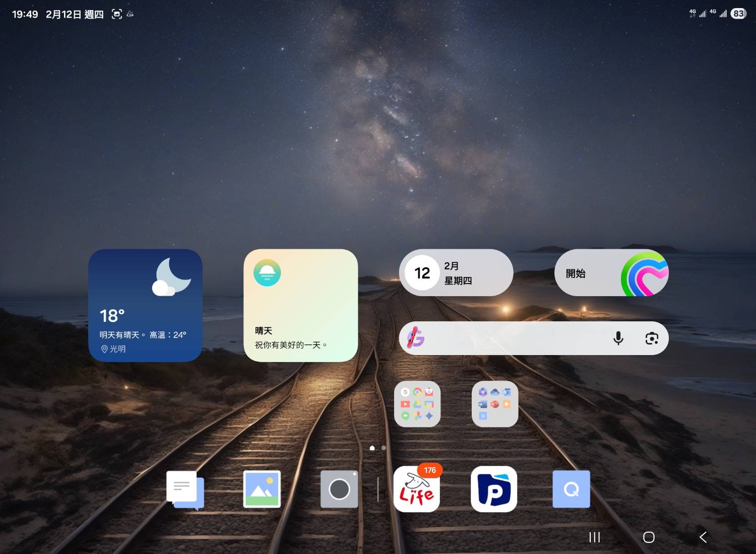
Task: Tap the microphone for voice search
Action: [x=618, y=338]
